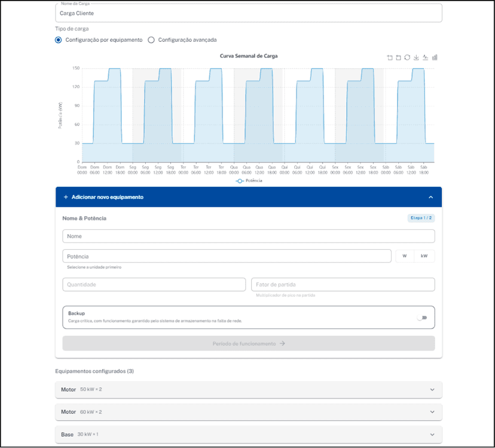Viewport: 495px width, 448px height.
Task: Collapse the Adicionar novo equipamento panel
Action: tap(432, 196)
